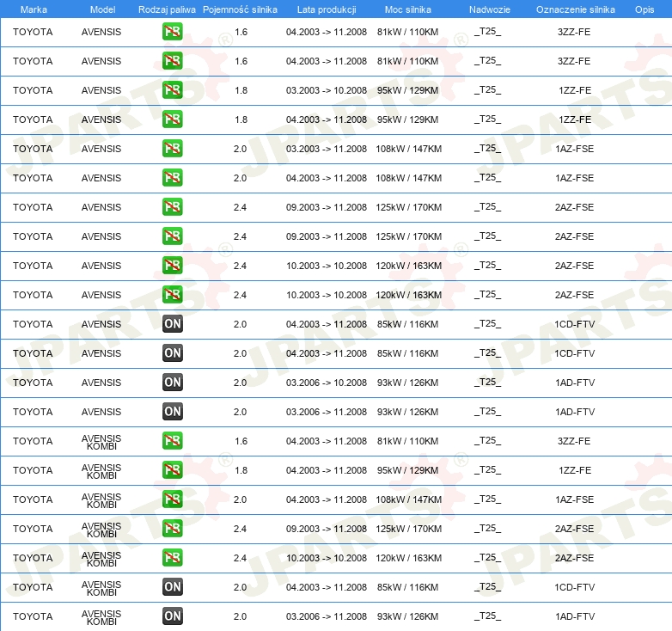Click the Model column header
This screenshot has width=672, height=631.
point(102,9)
